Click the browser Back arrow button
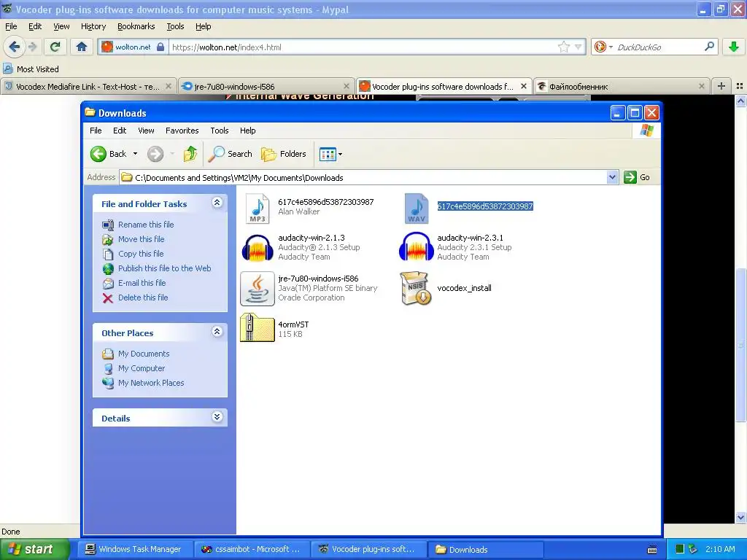The height and width of the screenshot is (560, 747). click(15, 47)
